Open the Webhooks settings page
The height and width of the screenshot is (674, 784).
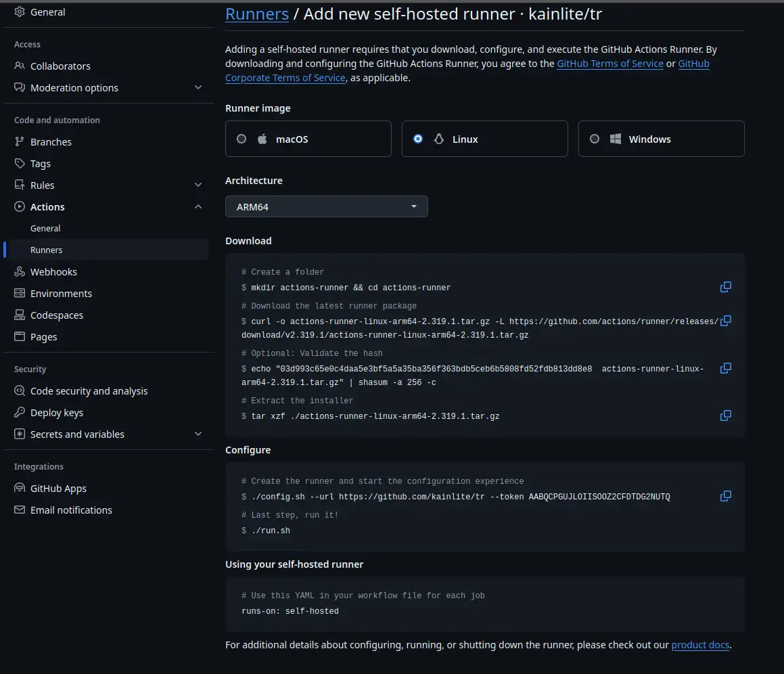click(x=53, y=272)
